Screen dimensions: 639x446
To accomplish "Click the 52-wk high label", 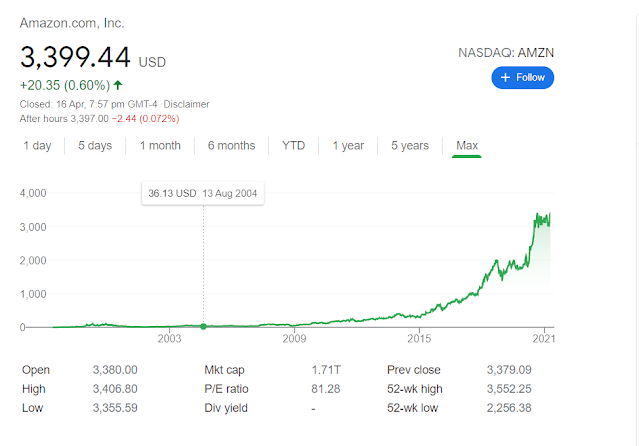I will (x=414, y=389).
